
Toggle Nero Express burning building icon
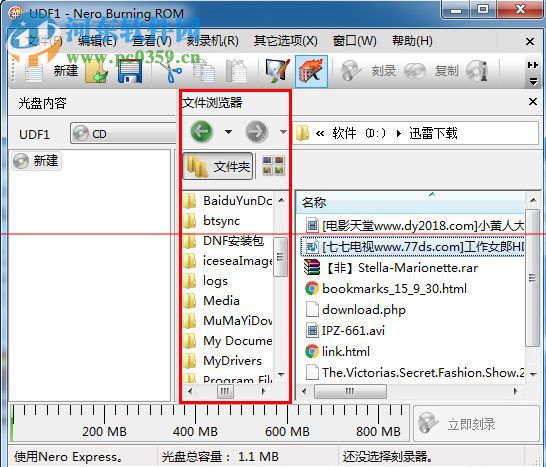coord(311,71)
